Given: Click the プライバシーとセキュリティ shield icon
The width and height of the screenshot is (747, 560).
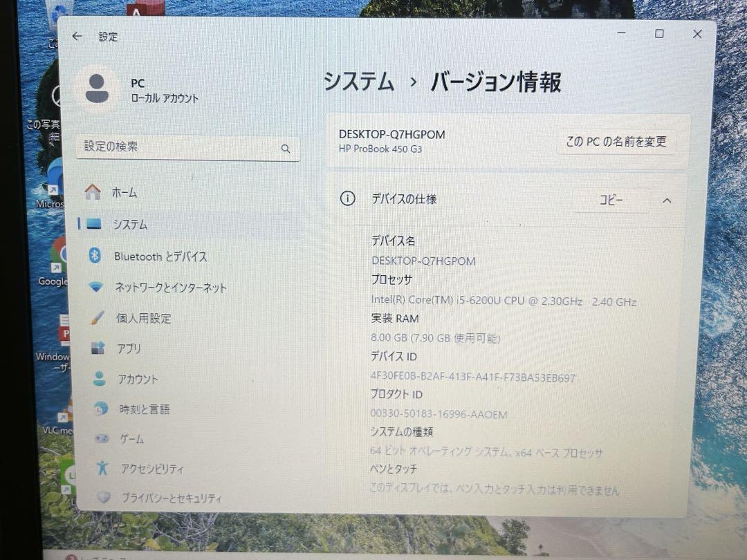Looking at the screenshot, I should [x=104, y=498].
